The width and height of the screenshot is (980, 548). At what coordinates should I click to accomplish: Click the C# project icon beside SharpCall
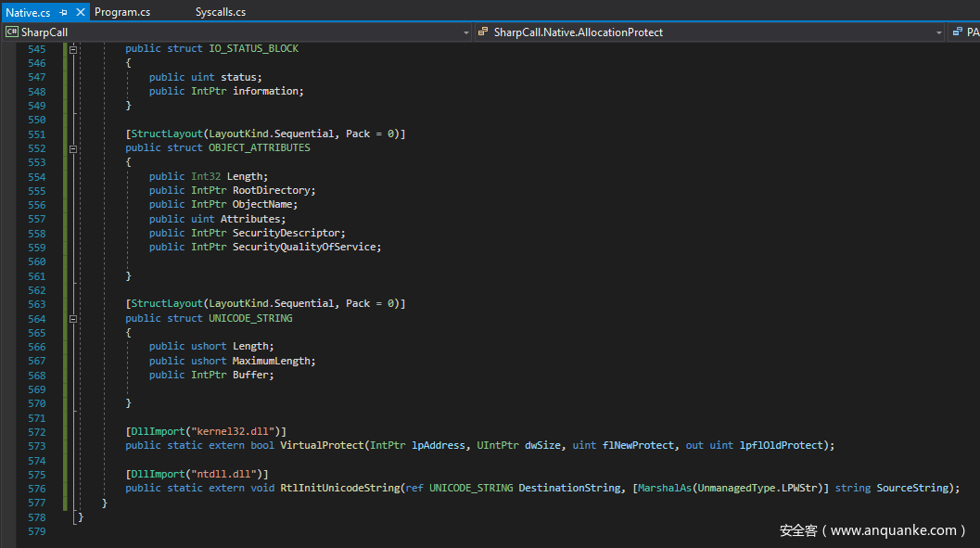(12, 32)
